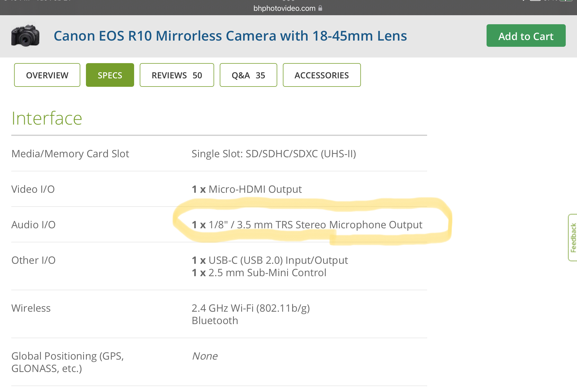Screen dimensions: 577x392
Task: Open the Accessories tab
Action: pyautogui.click(x=321, y=75)
